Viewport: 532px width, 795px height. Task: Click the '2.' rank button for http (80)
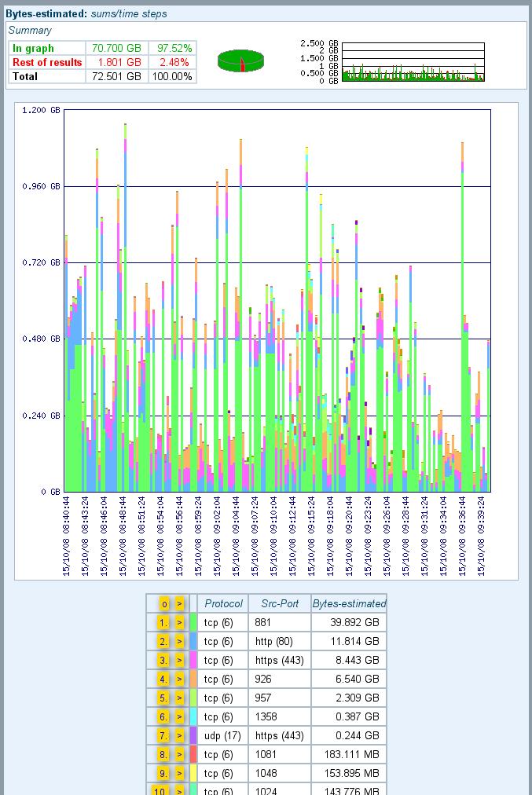(x=163, y=641)
